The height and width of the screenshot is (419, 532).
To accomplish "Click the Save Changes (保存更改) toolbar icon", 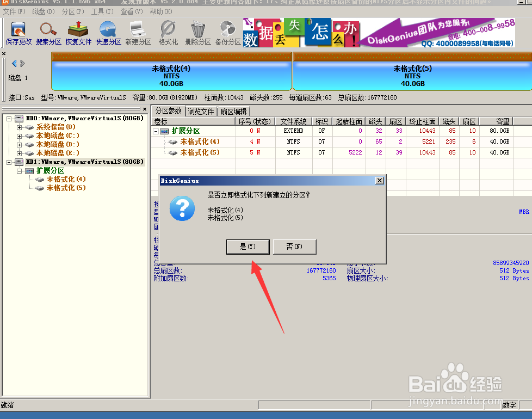I will point(18,33).
